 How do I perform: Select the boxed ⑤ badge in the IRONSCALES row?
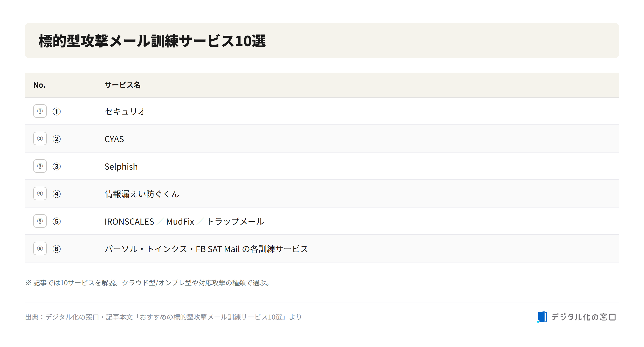point(40,221)
